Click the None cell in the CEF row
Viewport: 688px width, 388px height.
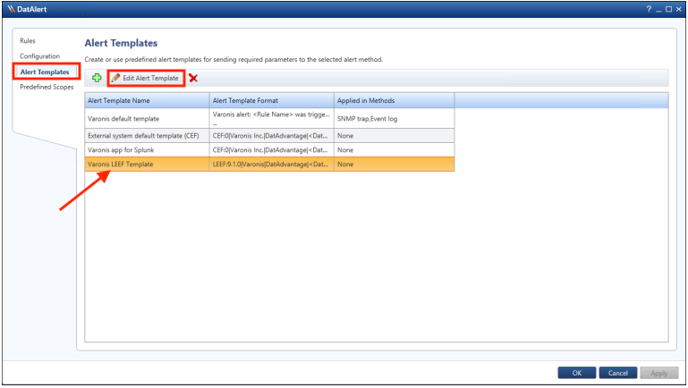pos(394,136)
